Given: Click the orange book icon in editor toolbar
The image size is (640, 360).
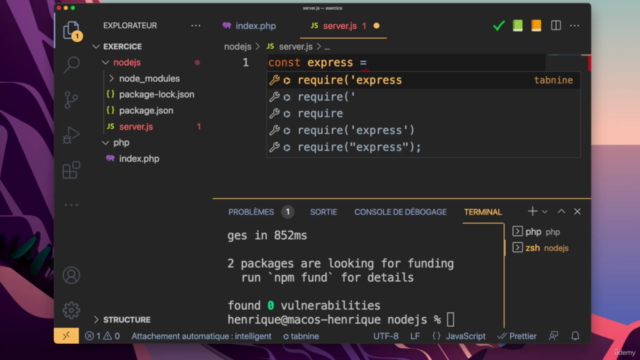Looking at the screenshot, I should pos(536,26).
